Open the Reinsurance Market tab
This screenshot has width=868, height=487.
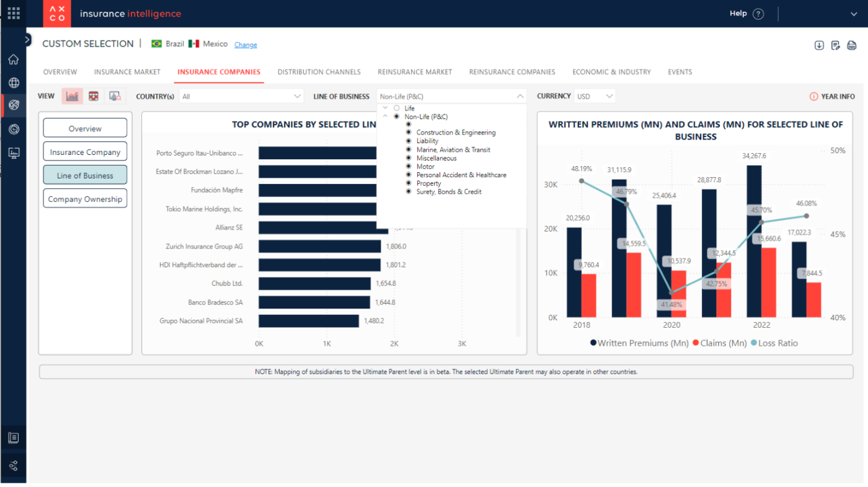point(415,72)
